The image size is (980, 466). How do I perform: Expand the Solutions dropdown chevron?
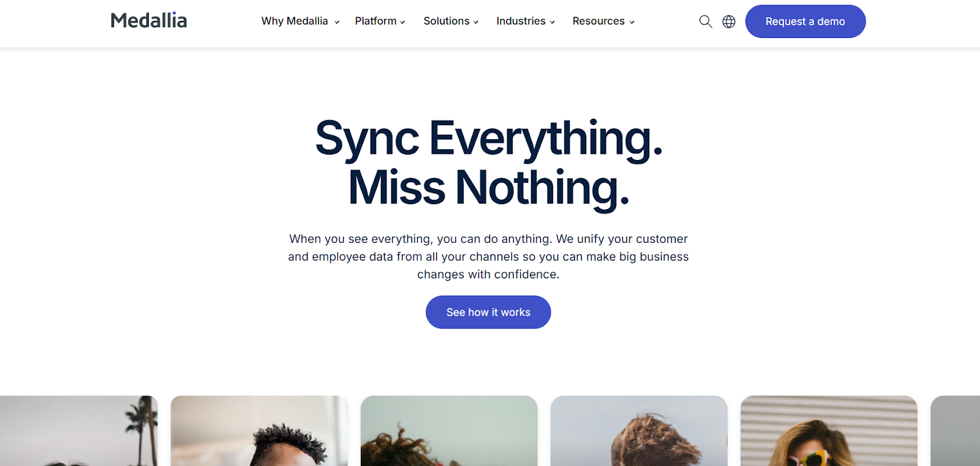pos(476,22)
